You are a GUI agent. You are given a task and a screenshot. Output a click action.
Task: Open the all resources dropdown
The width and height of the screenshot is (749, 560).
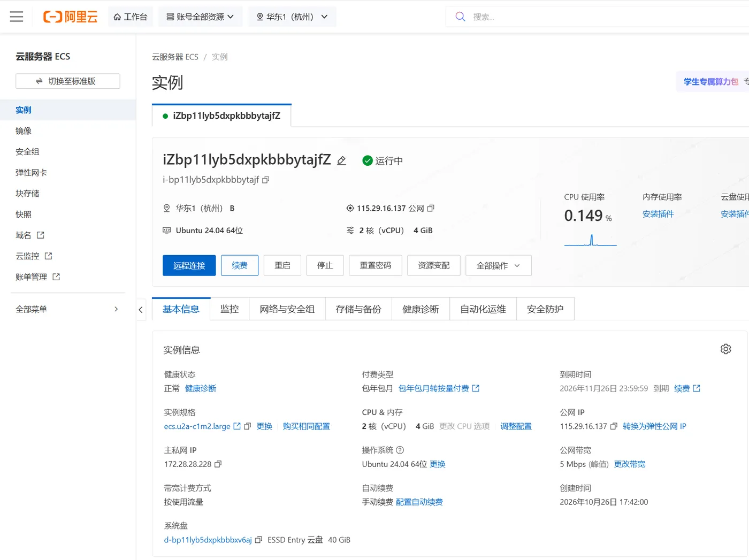(x=201, y=17)
